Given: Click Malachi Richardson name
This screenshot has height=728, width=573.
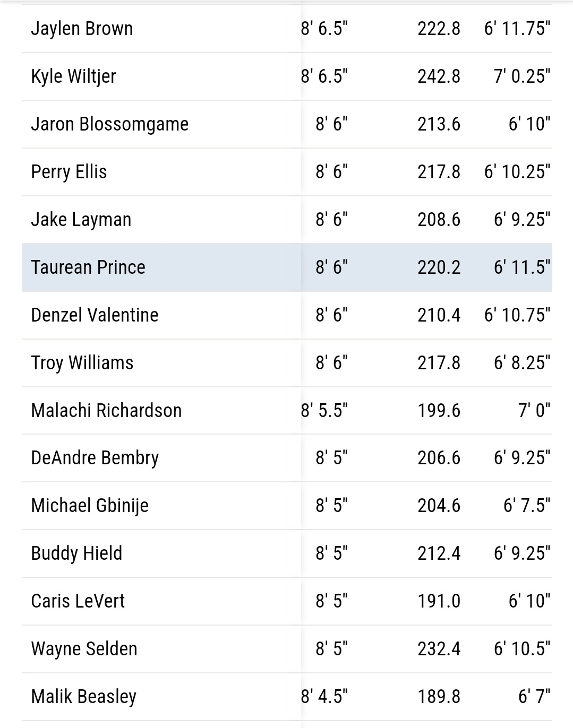Looking at the screenshot, I should tap(106, 411).
